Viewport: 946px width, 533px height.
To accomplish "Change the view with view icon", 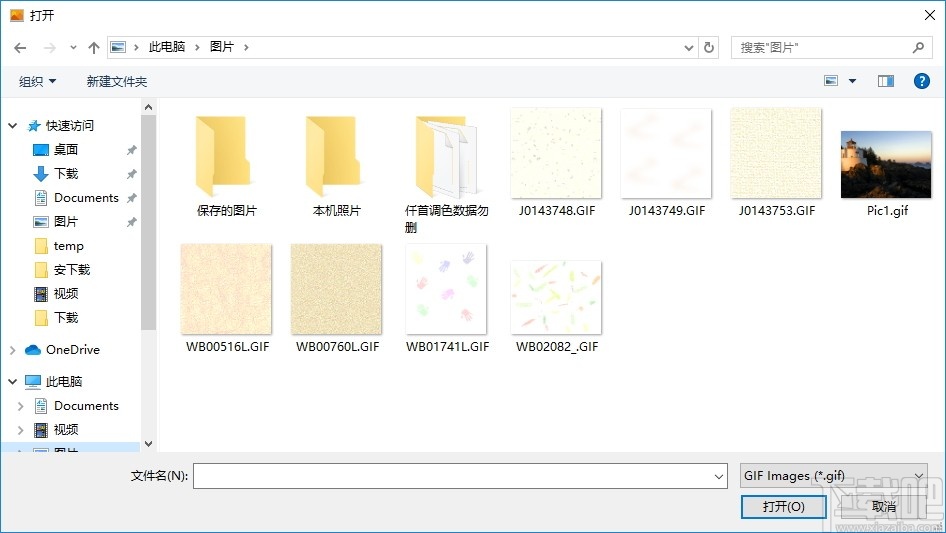I will [x=831, y=81].
